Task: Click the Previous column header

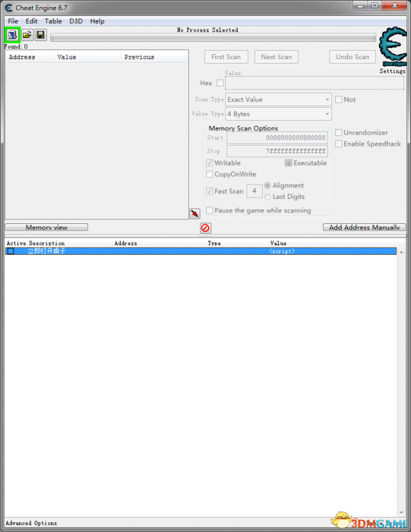Action: (154, 57)
